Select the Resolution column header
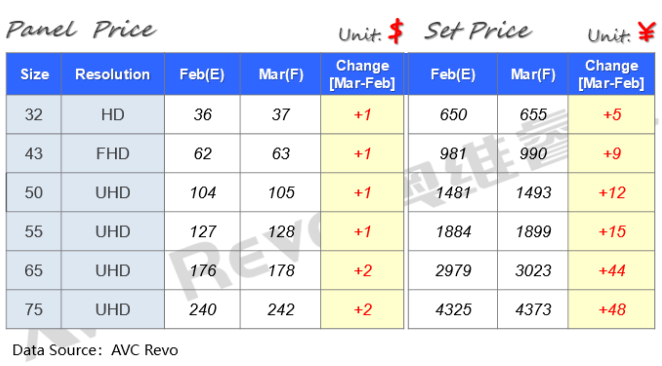 113,74
